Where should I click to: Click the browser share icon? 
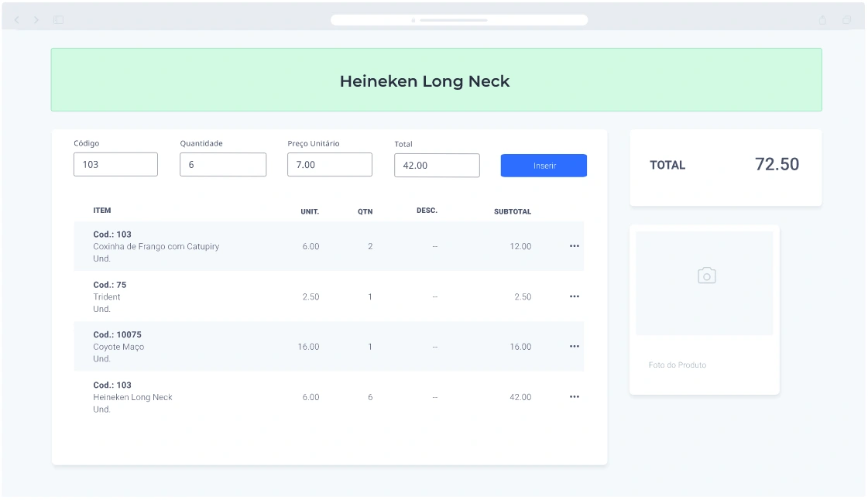pyautogui.click(x=823, y=20)
